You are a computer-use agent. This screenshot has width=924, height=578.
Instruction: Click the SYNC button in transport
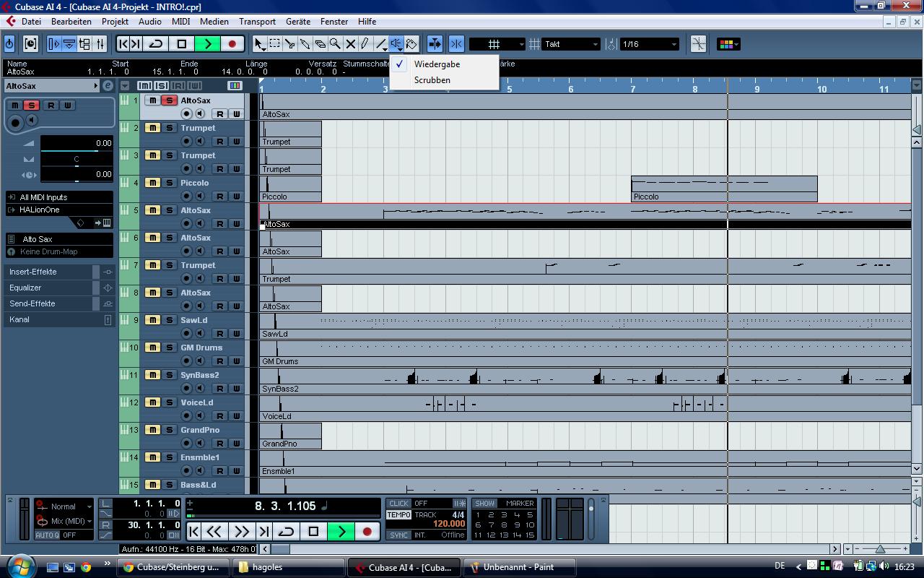click(398, 535)
